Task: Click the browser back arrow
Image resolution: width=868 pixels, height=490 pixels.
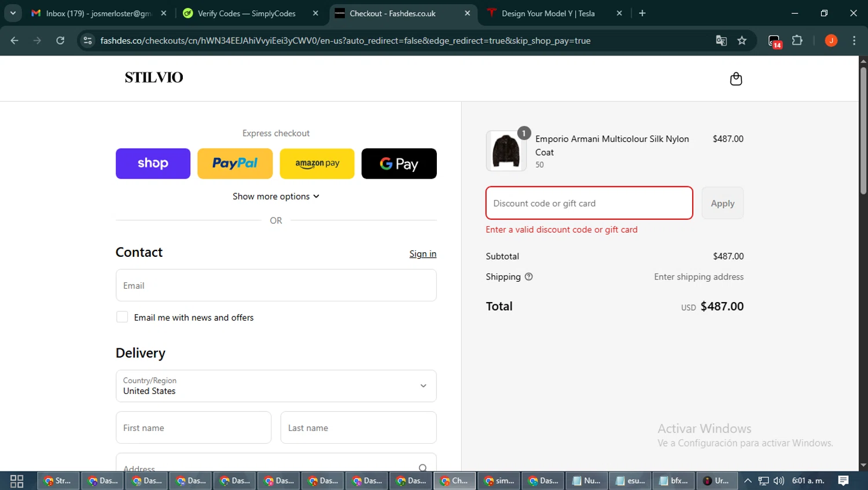Action: (x=14, y=40)
